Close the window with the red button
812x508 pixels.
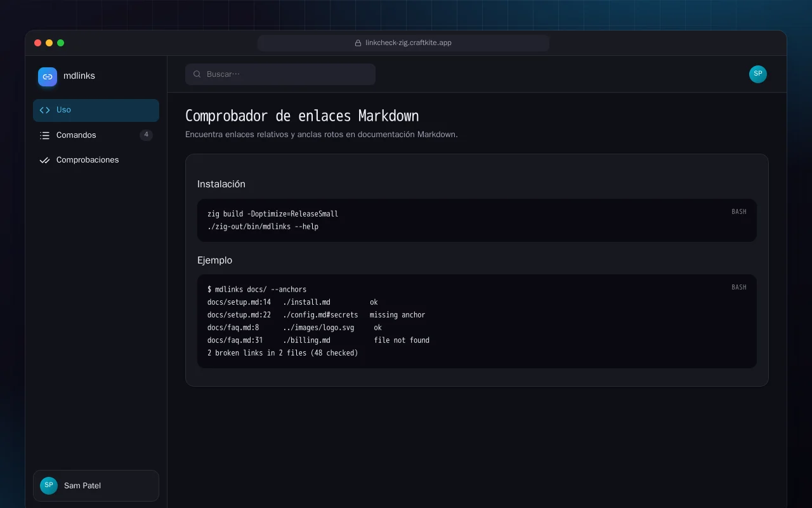[38, 43]
